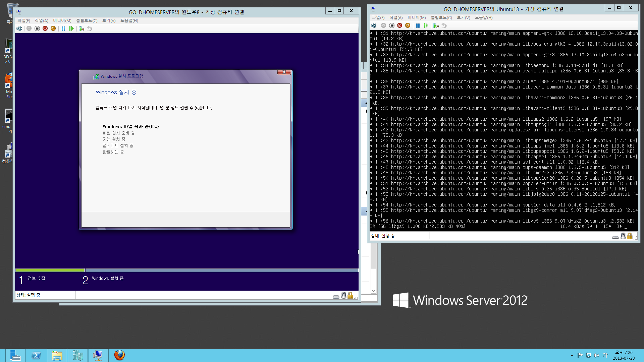The width and height of the screenshot is (644, 362).
Task: Open 파일(F) menu in 윈도우8 window
Action: [24, 21]
